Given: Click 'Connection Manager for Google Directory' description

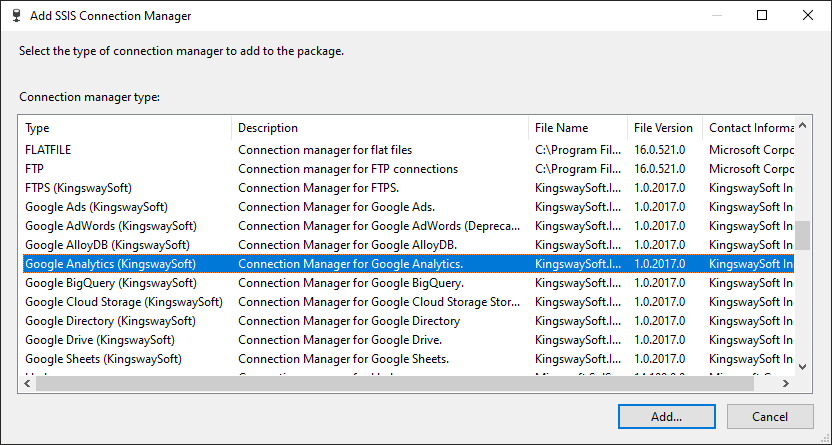Looking at the screenshot, I should (x=349, y=321).
